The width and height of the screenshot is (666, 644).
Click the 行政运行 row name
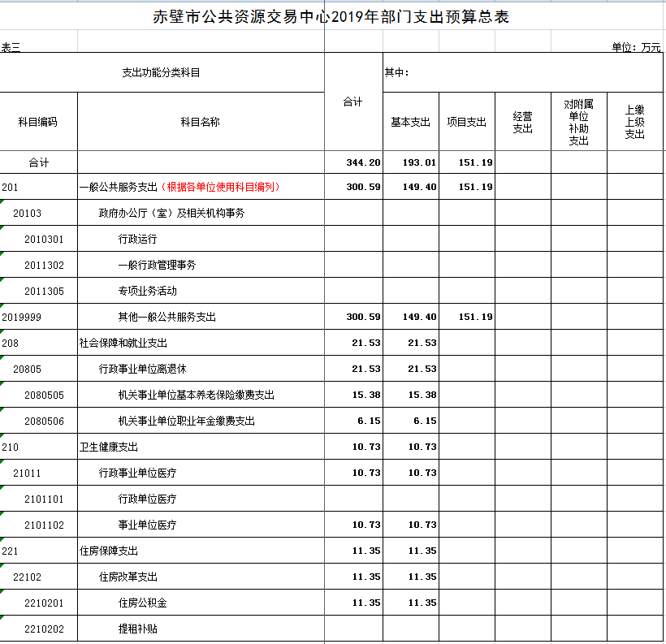[137, 239]
